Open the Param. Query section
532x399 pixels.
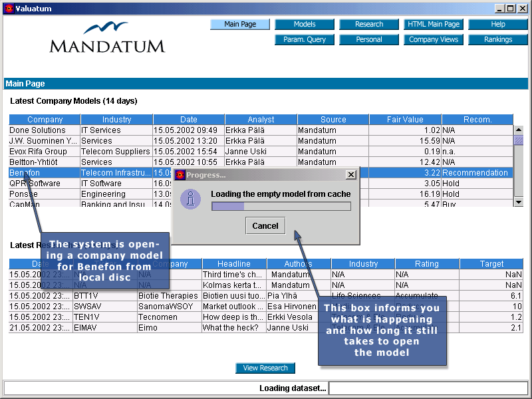click(305, 39)
